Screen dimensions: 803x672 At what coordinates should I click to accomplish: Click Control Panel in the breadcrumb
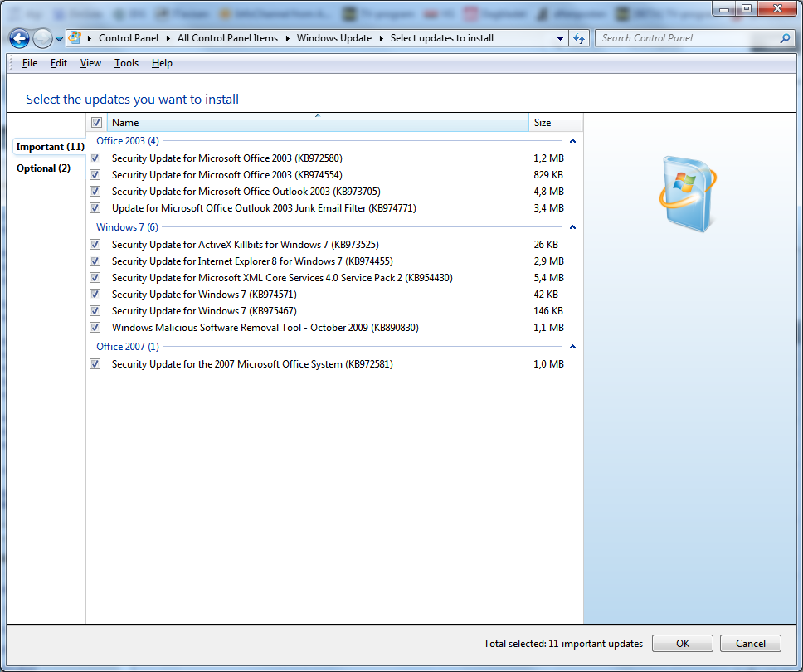pos(129,38)
